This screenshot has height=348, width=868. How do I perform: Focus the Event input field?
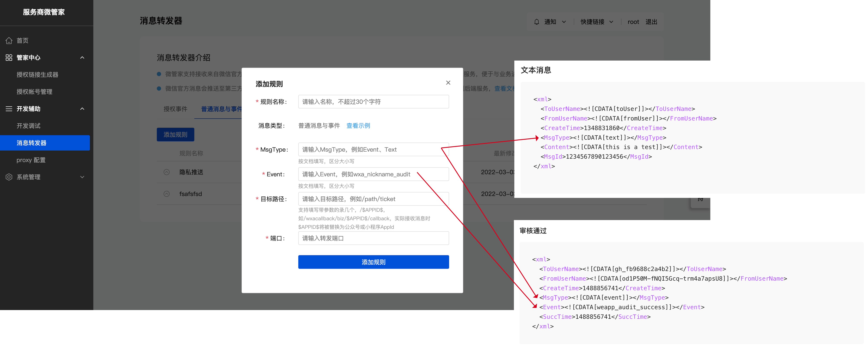pyautogui.click(x=373, y=174)
